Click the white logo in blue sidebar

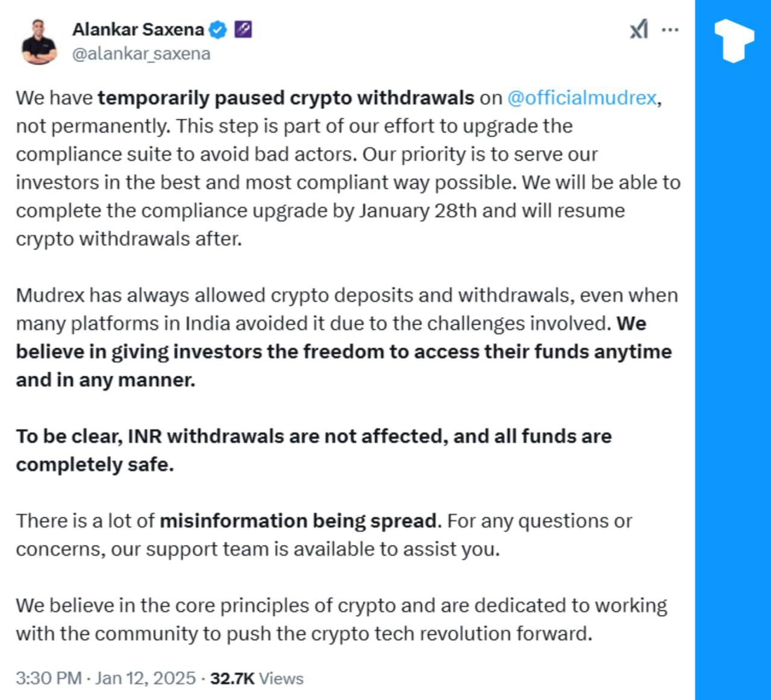(x=733, y=40)
